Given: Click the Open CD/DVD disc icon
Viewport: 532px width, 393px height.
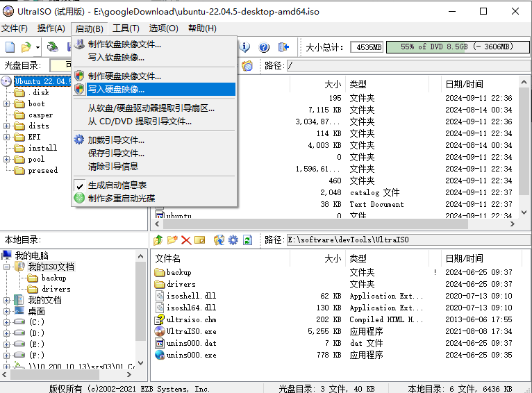Looking at the screenshot, I should click(53, 47).
